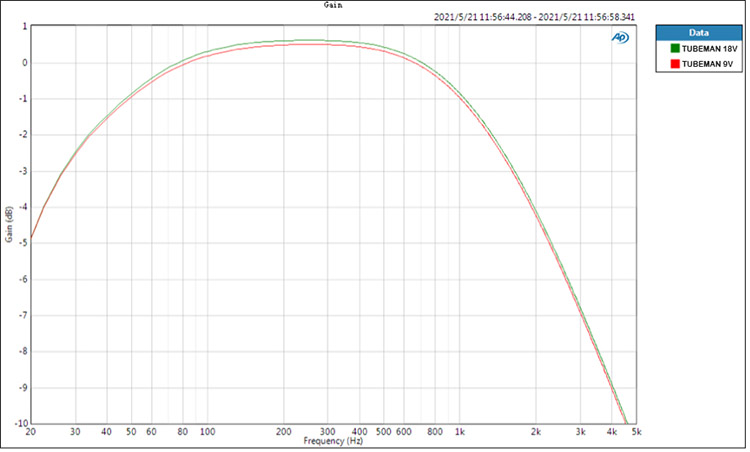Click the -10 tick on the gain axis
The width and height of the screenshot is (750, 452).
coord(20,423)
